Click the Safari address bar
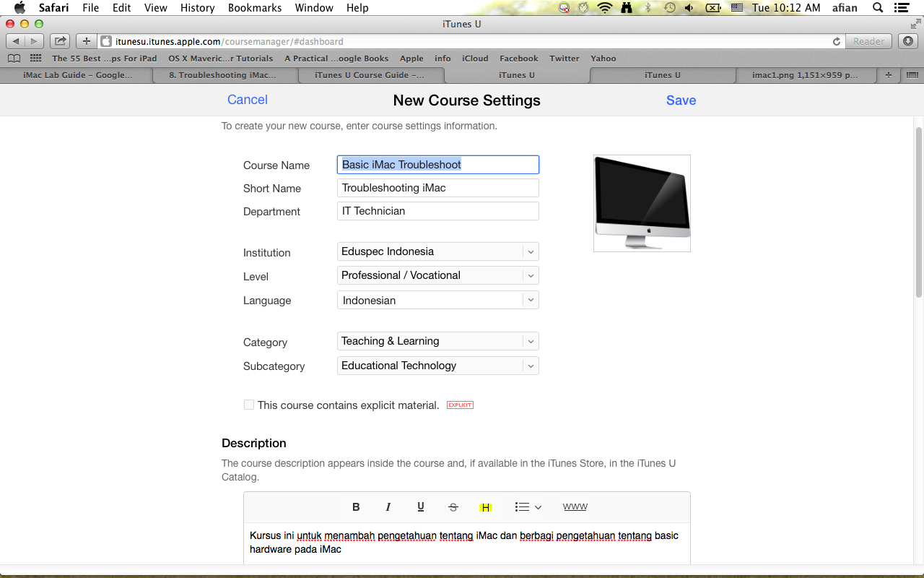This screenshot has height=578, width=924. (x=471, y=41)
